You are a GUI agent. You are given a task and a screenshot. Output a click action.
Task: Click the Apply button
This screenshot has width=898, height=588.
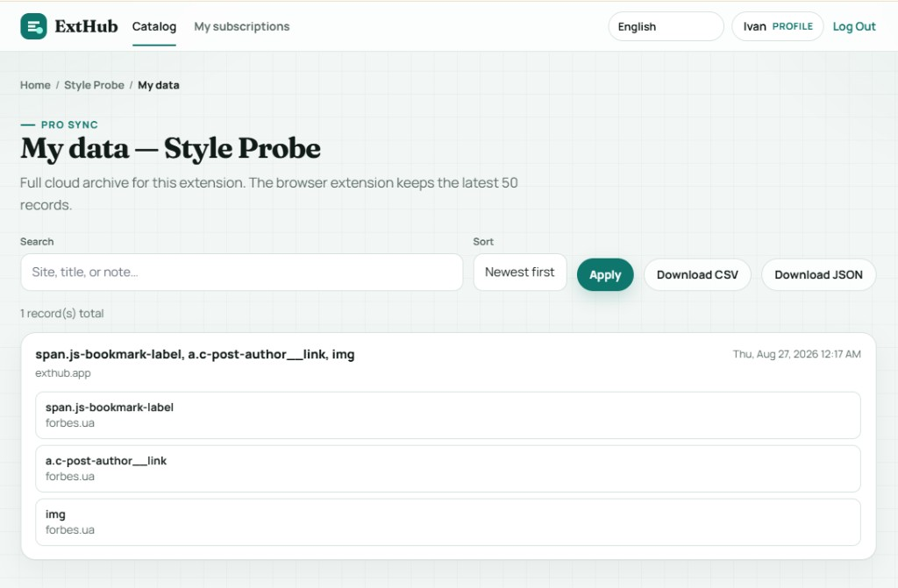tap(605, 275)
